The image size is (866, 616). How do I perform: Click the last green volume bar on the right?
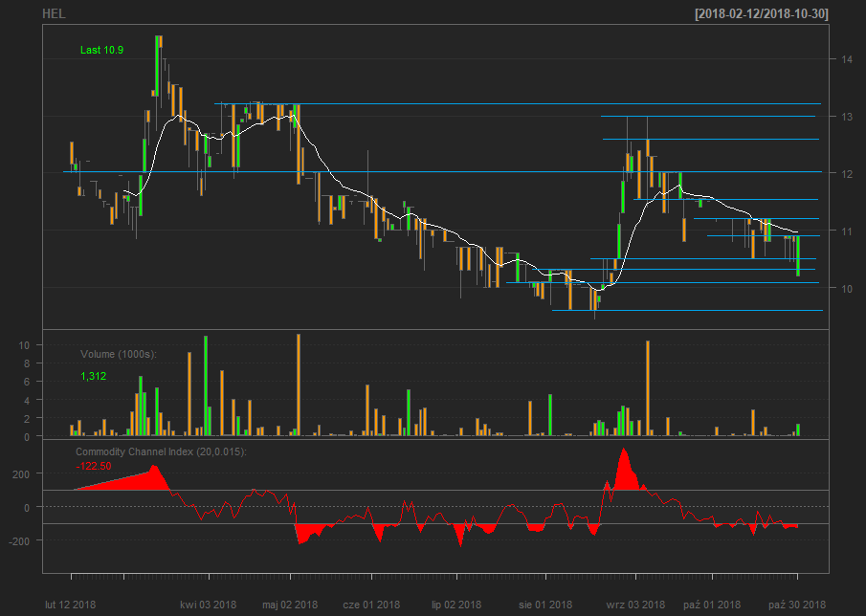click(798, 430)
